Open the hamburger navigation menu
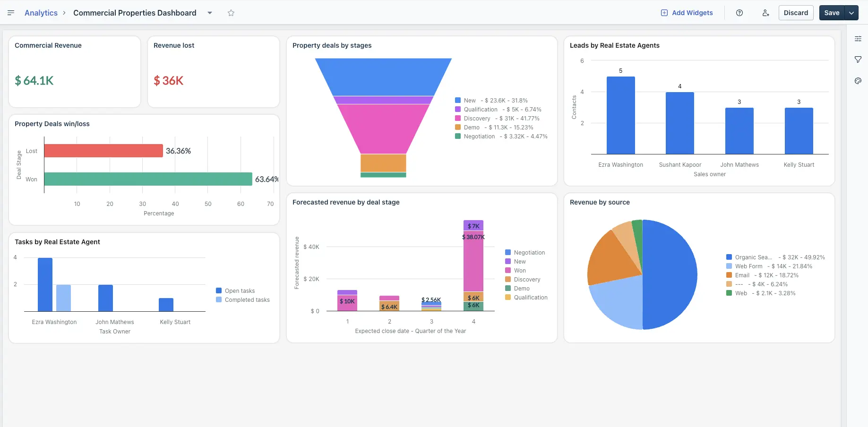This screenshot has width=868, height=427. tap(11, 13)
